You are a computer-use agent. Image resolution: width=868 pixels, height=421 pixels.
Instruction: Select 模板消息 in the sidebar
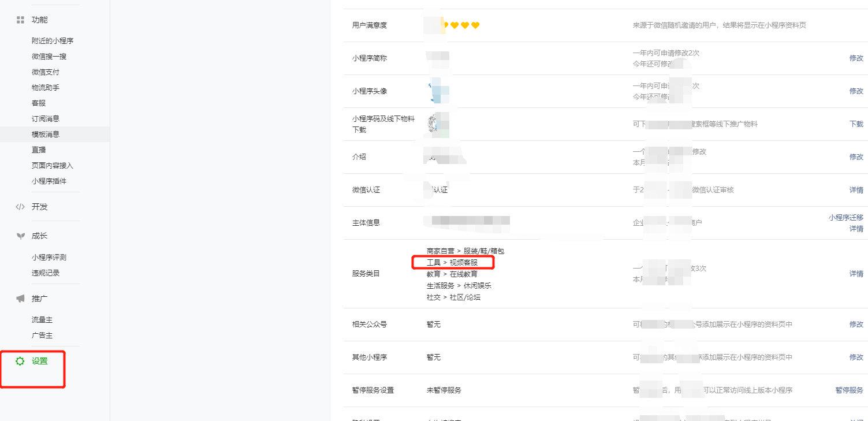tap(46, 134)
